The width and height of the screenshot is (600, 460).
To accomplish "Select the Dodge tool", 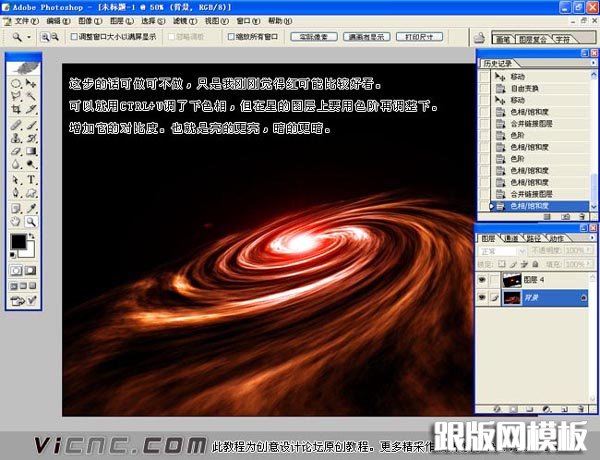I will pyautogui.click(x=31, y=164).
